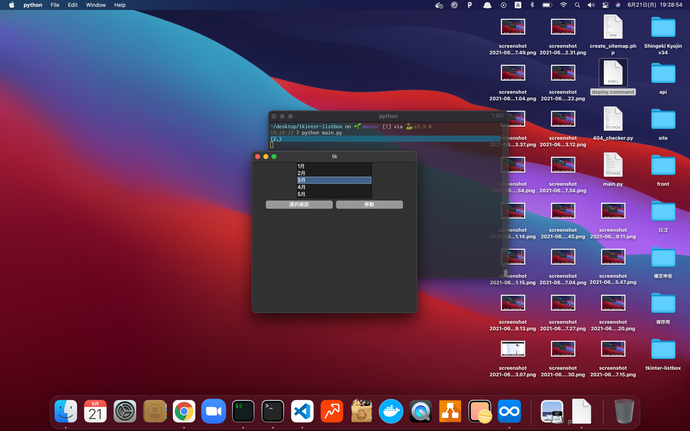The height and width of the screenshot is (431, 690).
Task: Launch Zoom from the dock
Action: click(x=213, y=411)
